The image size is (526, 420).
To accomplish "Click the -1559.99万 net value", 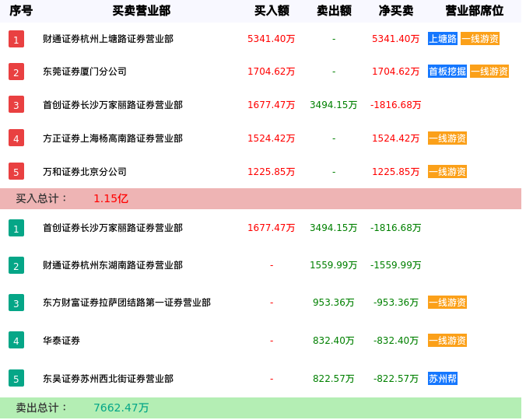I will click(396, 265).
